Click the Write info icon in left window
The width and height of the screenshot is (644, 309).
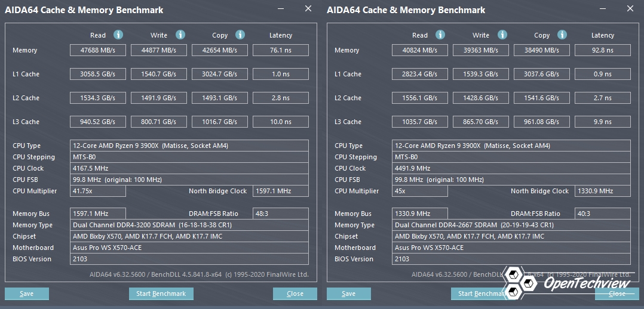coord(180,35)
